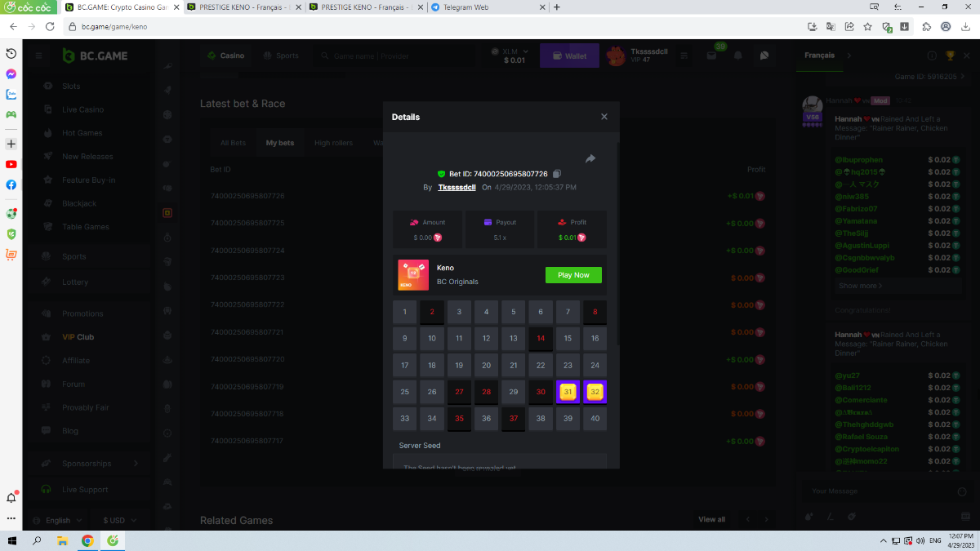Select keno number 31 tile
This screenshot has width=980, height=551.
(568, 392)
